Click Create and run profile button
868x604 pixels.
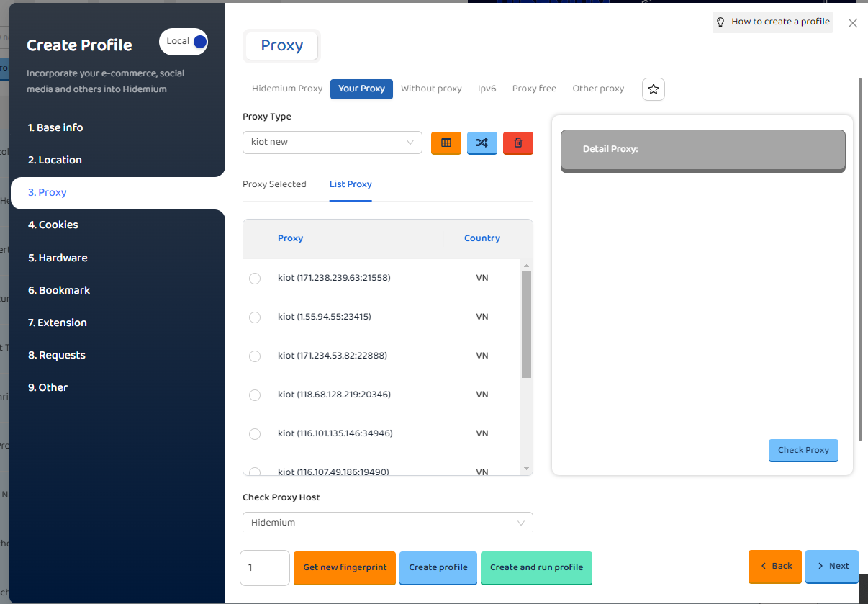(x=536, y=567)
